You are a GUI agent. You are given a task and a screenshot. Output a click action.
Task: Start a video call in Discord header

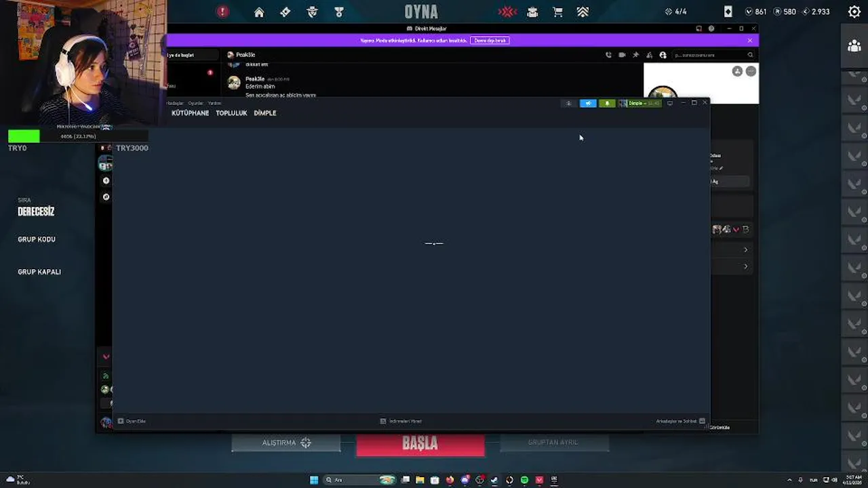622,55
